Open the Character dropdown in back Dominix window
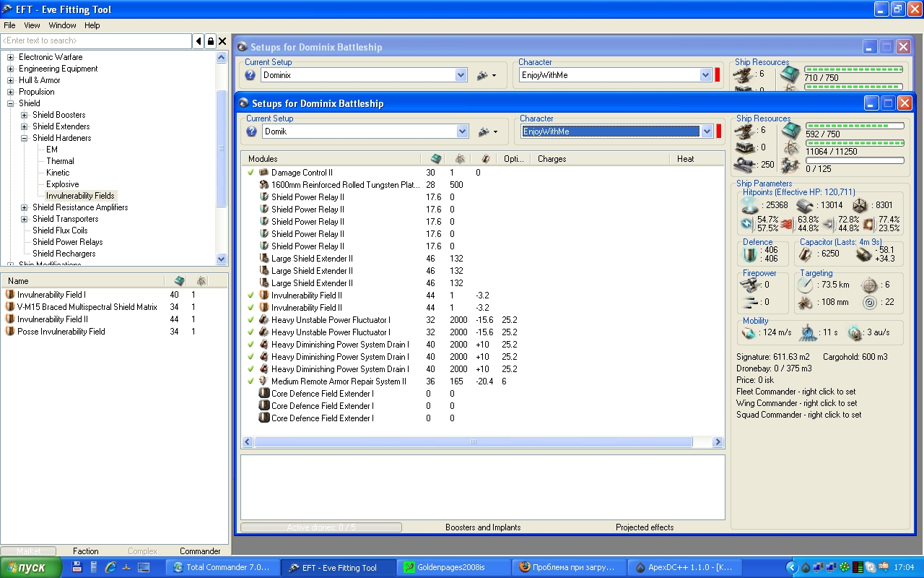Viewport: 924px width, 578px height. click(x=706, y=75)
